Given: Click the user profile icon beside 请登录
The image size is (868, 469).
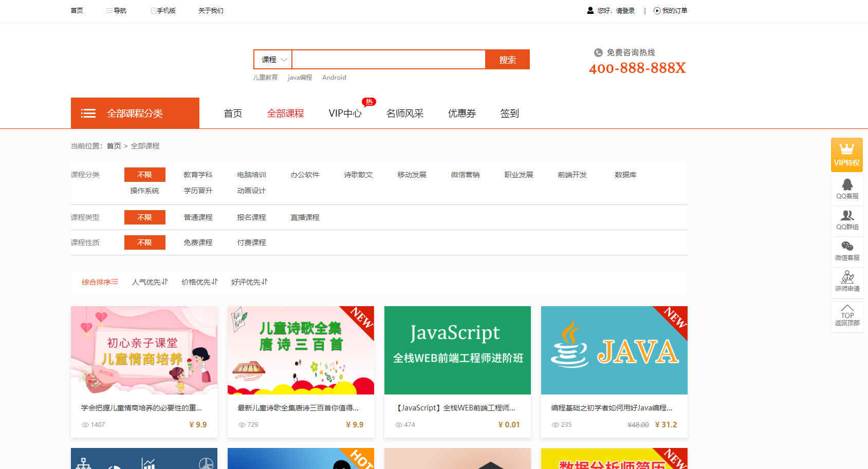Looking at the screenshot, I should pyautogui.click(x=590, y=10).
